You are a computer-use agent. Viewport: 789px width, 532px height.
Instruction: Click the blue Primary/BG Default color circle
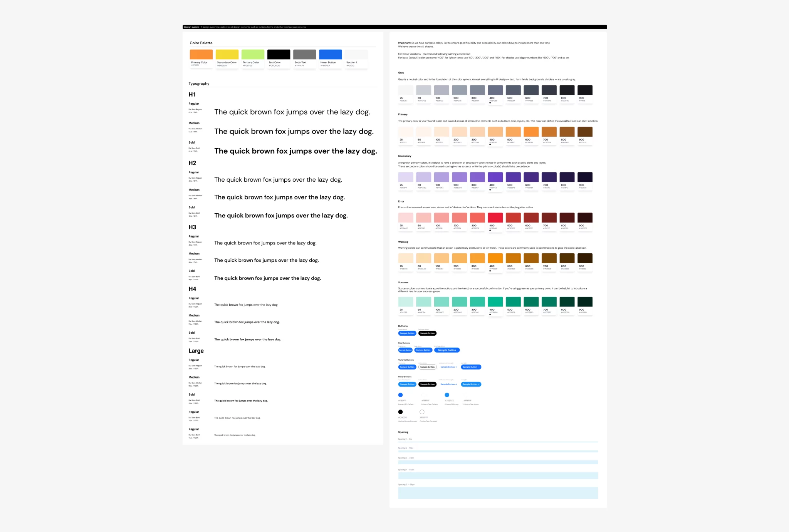pos(401,395)
